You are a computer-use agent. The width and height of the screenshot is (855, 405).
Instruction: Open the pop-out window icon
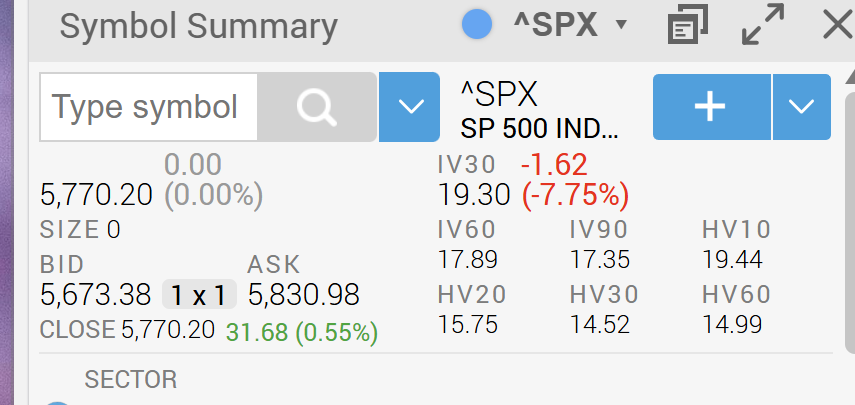(x=688, y=25)
